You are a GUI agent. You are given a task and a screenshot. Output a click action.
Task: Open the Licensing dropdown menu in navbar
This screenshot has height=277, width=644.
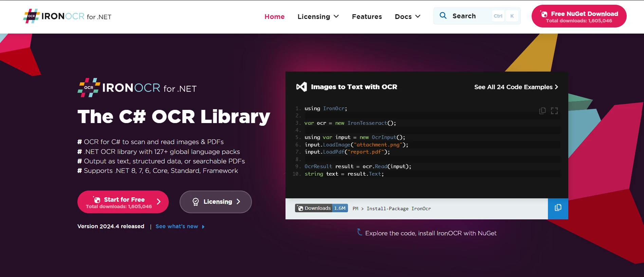pyautogui.click(x=318, y=17)
